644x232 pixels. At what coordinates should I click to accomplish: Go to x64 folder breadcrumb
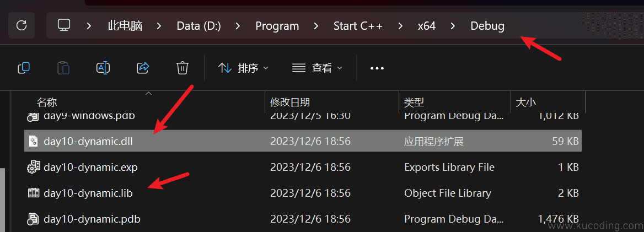[x=427, y=26]
